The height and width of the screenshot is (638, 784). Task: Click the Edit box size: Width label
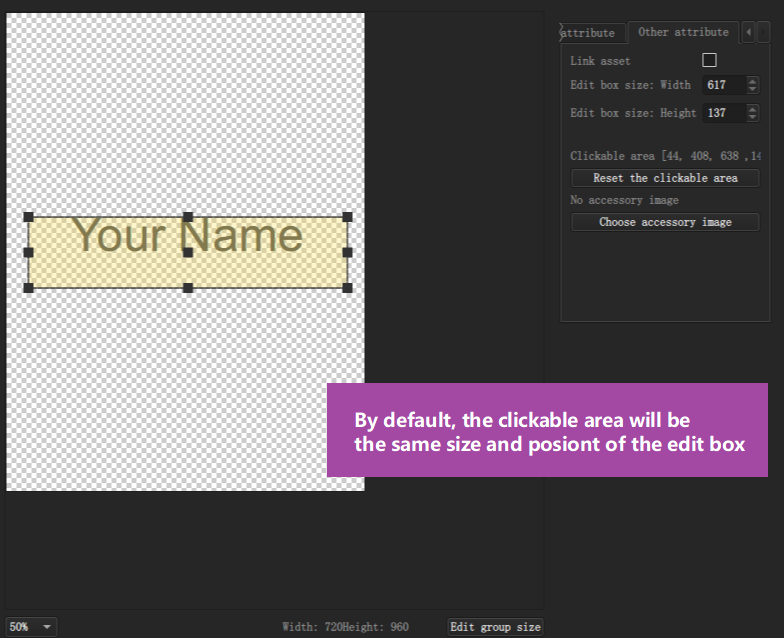[630, 85]
